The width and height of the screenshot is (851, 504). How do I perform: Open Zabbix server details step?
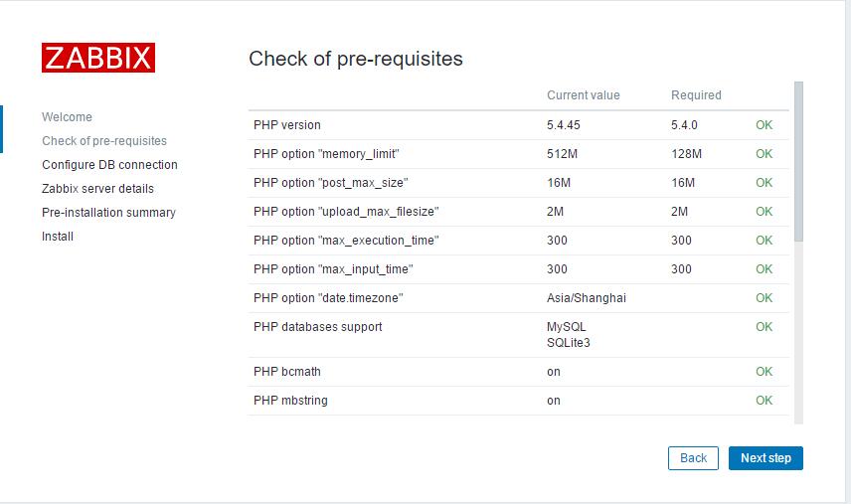[97, 189]
